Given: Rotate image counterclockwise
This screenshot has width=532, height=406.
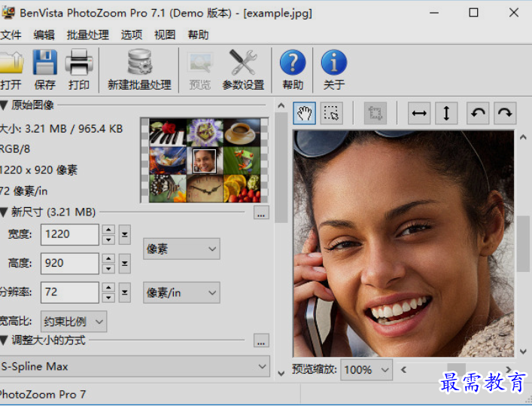Looking at the screenshot, I should [478, 113].
